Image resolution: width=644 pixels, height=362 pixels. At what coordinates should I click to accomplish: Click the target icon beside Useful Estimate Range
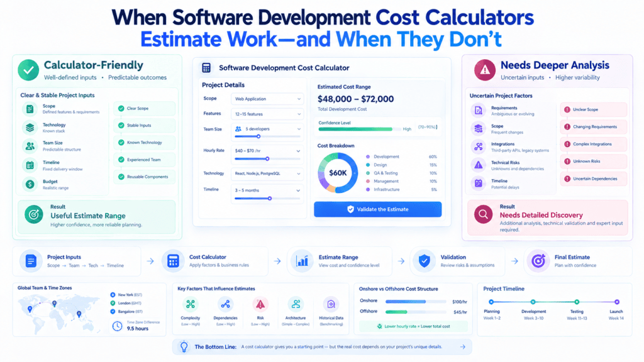(x=34, y=214)
